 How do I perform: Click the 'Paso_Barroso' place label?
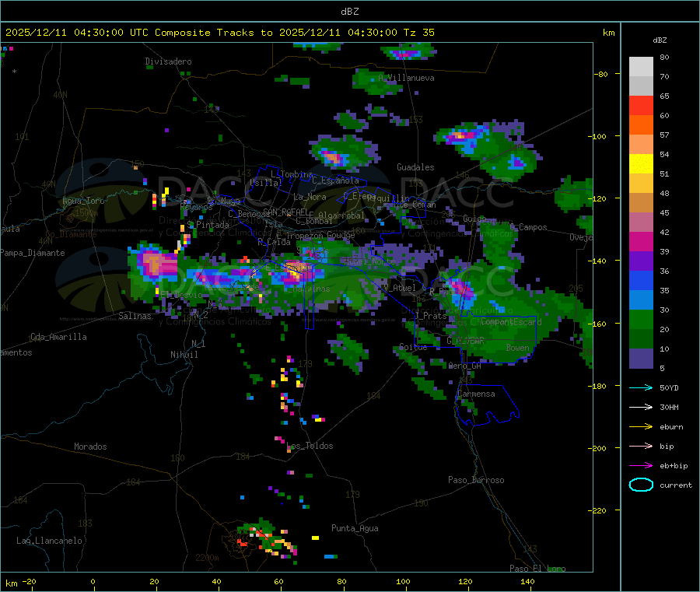pyautogui.click(x=476, y=480)
